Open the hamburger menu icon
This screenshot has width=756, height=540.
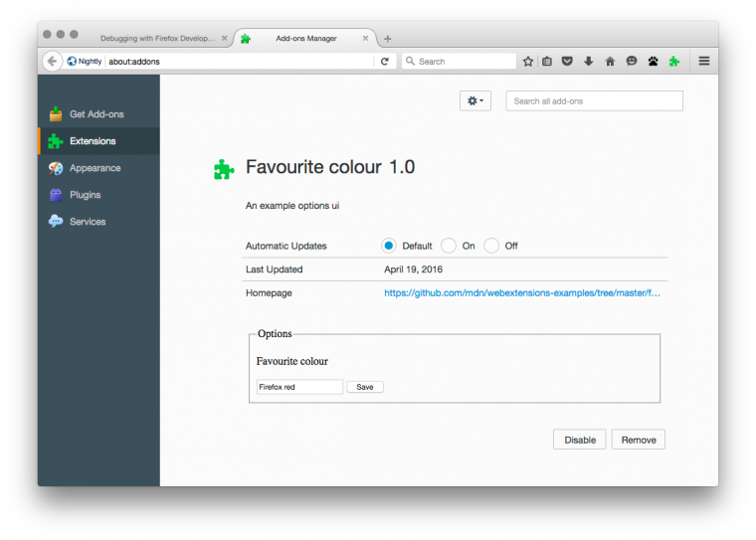[704, 62]
